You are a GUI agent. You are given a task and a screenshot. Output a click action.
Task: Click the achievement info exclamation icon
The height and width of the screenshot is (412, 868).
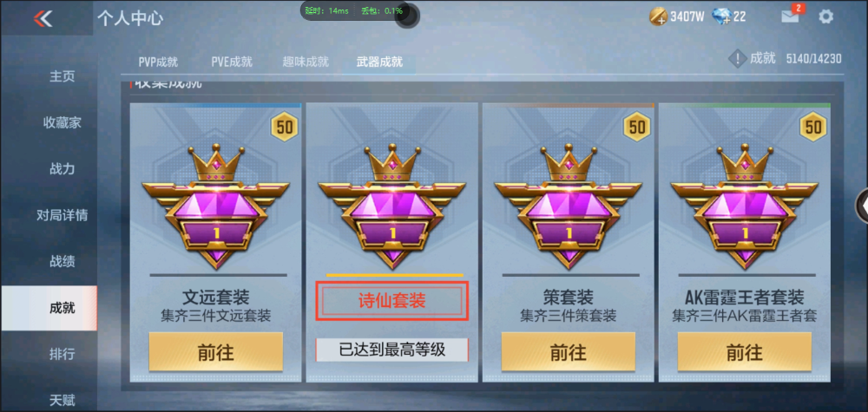[737, 59]
